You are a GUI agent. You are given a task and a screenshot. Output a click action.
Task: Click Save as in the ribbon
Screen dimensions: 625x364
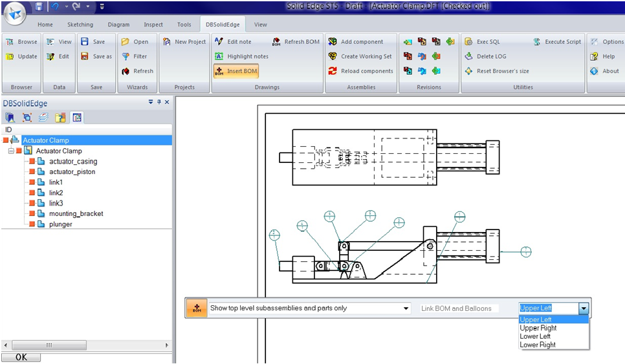click(x=96, y=56)
